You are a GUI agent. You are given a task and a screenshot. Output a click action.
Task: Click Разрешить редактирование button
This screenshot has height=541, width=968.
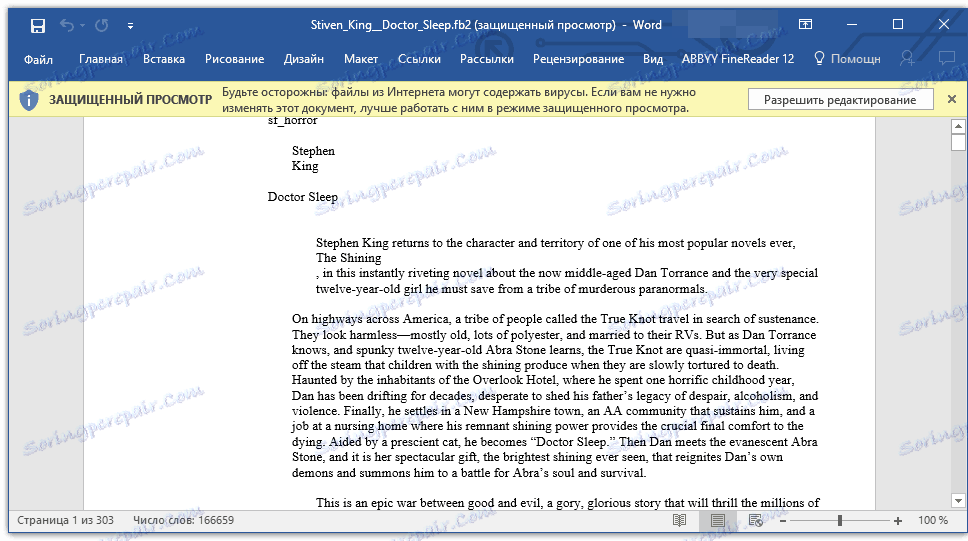point(840,100)
